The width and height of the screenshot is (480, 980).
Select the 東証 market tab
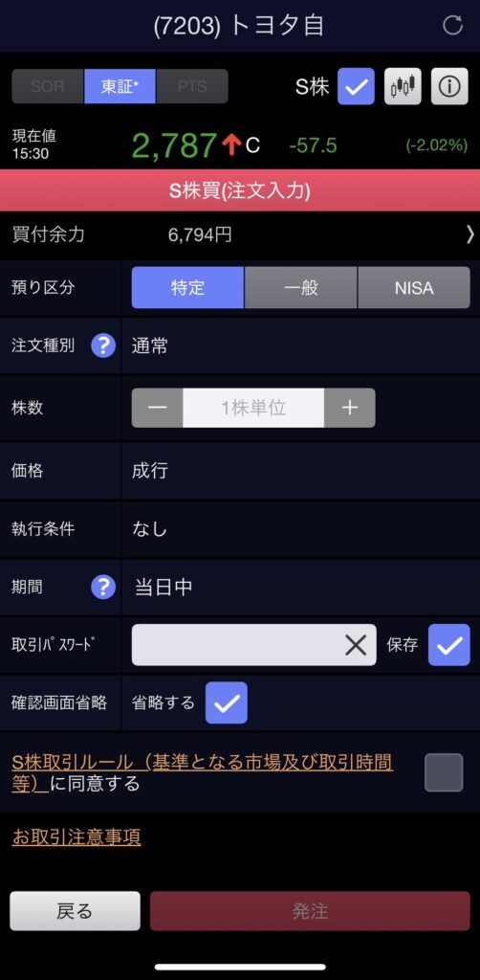120,86
